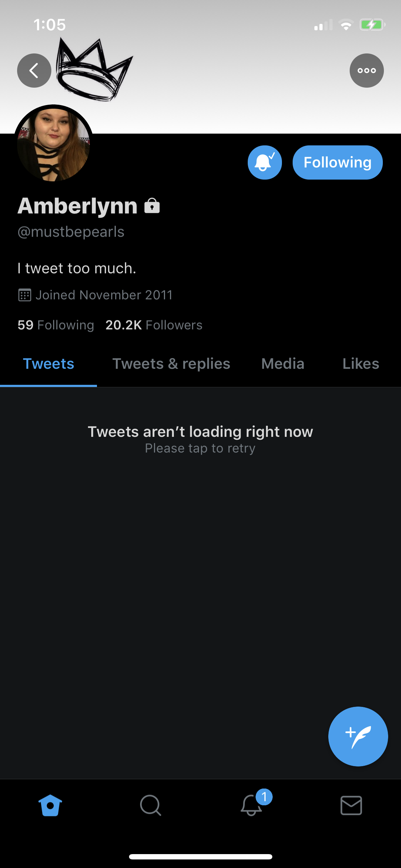This screenshot has width=401, height=868.
Task: Unfollow via the Following button
Action: [x=338, y=162]
